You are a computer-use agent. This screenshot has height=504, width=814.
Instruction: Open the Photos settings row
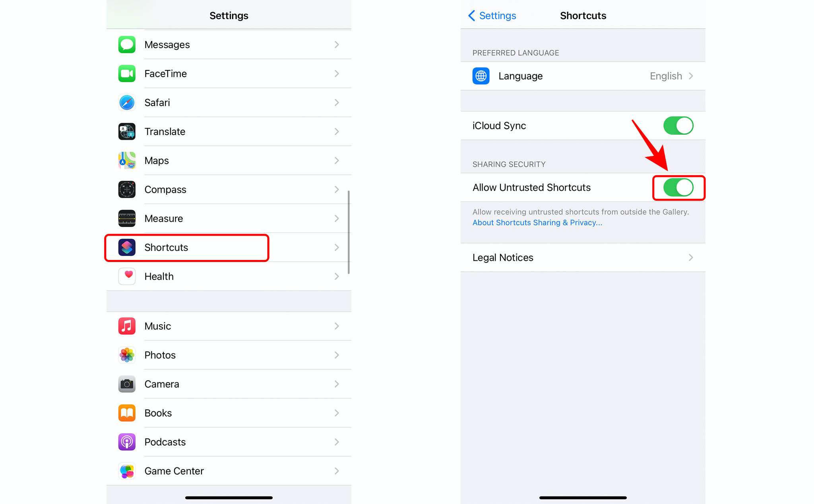tap(229, 355)
